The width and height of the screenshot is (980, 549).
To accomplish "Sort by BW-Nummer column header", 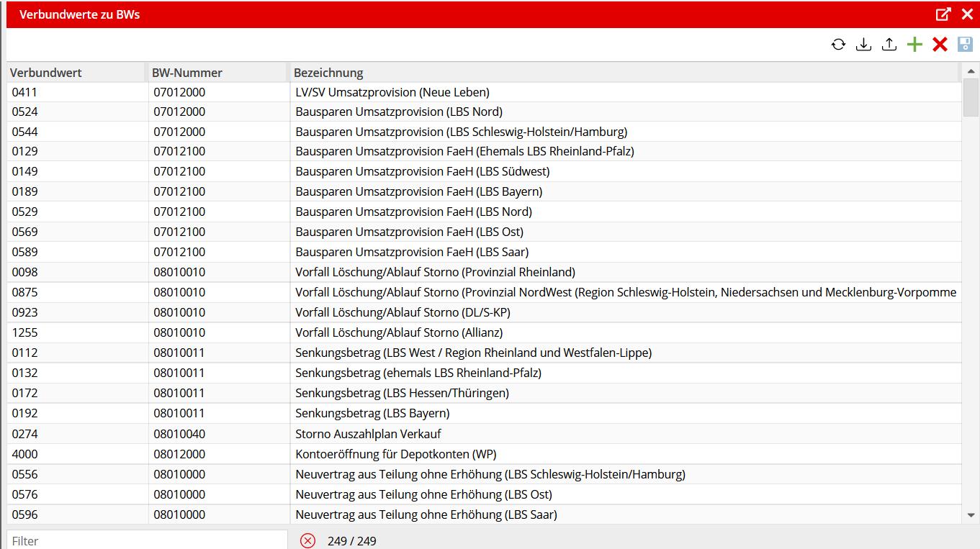I will (x=217, y=73).
